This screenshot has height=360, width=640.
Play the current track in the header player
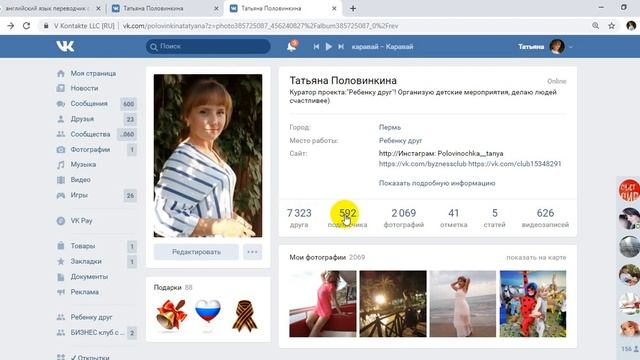329,47
